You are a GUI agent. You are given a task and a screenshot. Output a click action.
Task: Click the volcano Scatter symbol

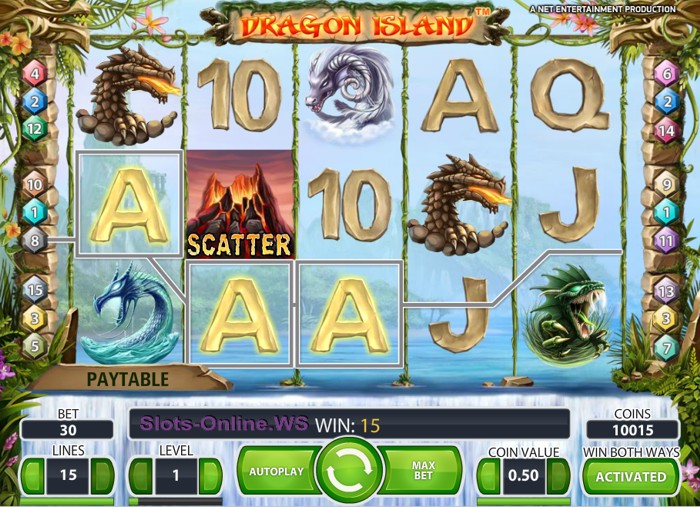click(x=239, y=204)
